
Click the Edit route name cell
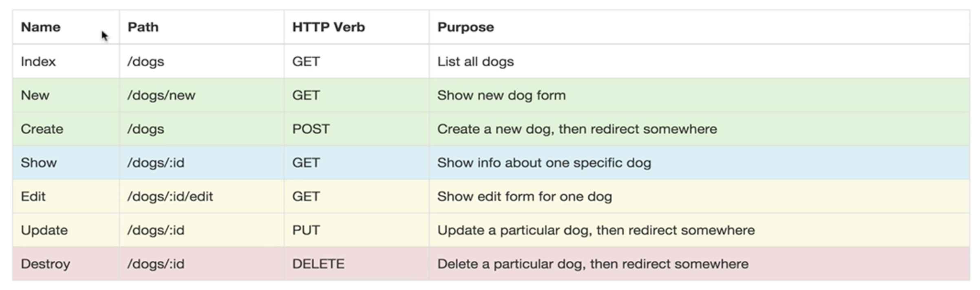click(x=33, y=197)
